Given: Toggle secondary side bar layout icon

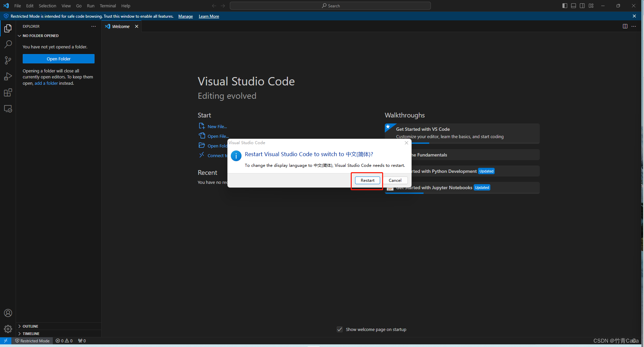Looking at the screenshot, I should (582, 6).
